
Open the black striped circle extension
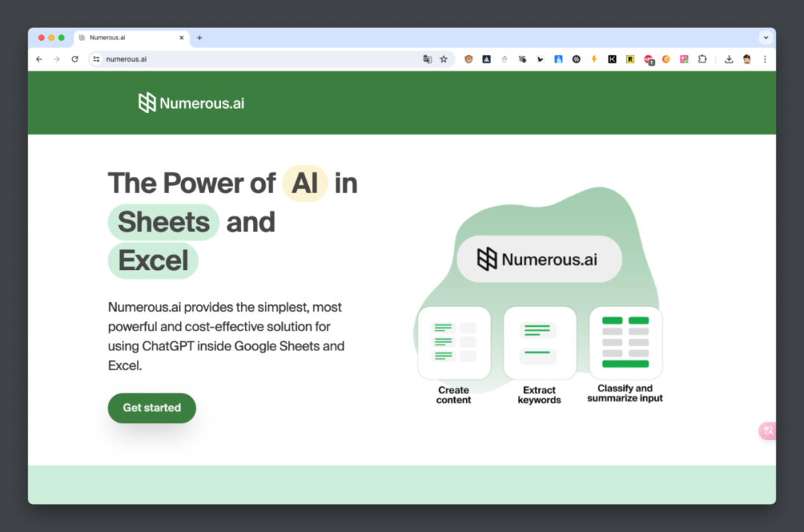pyautogui.click(x=576, y=59)
